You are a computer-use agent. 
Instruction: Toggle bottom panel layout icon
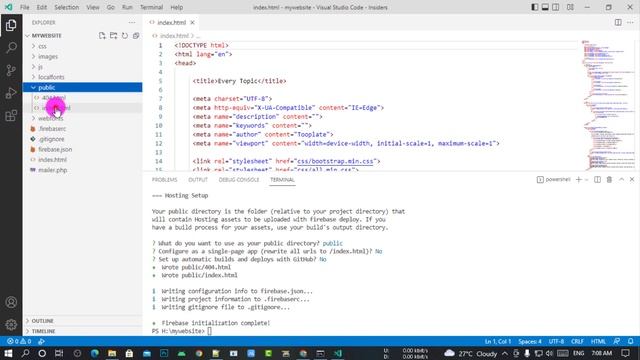pyautogui.click(x=545, y=7)
